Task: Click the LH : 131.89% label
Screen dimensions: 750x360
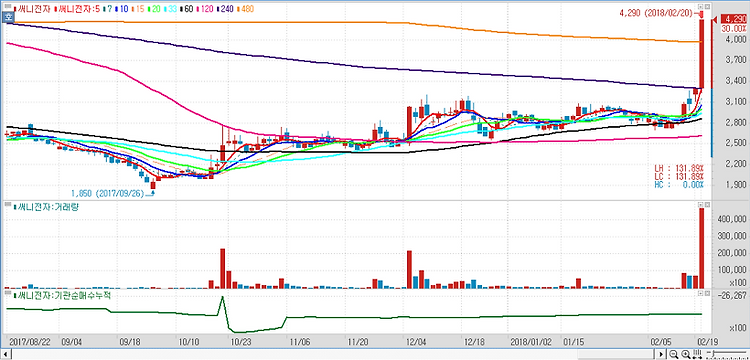Action: pos(679,168)
